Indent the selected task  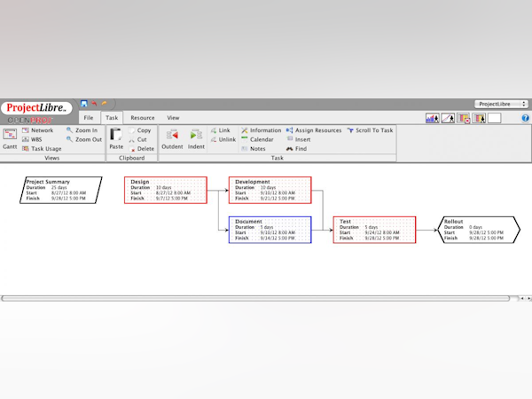pyautogui.click(x=196, y=139)
